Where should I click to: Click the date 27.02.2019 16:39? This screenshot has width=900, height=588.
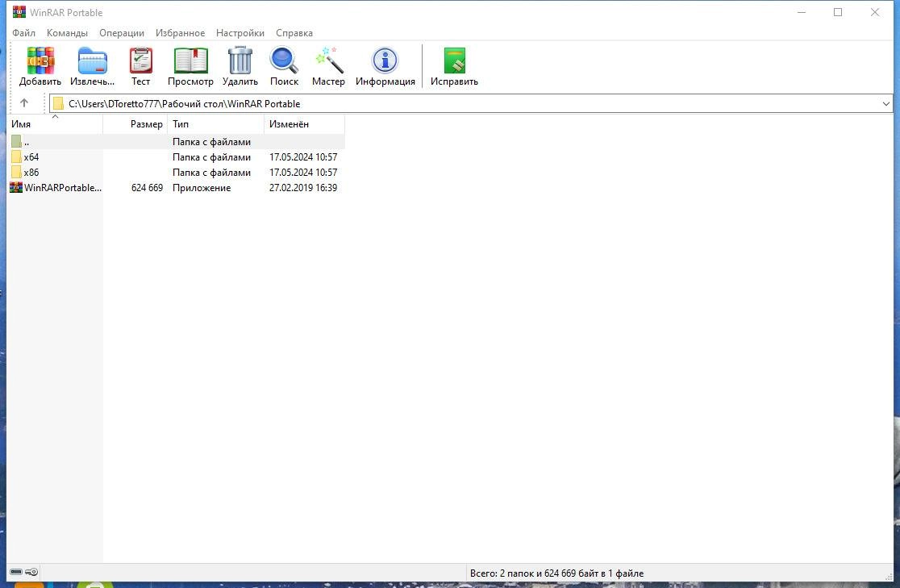[x=303, y=188]
